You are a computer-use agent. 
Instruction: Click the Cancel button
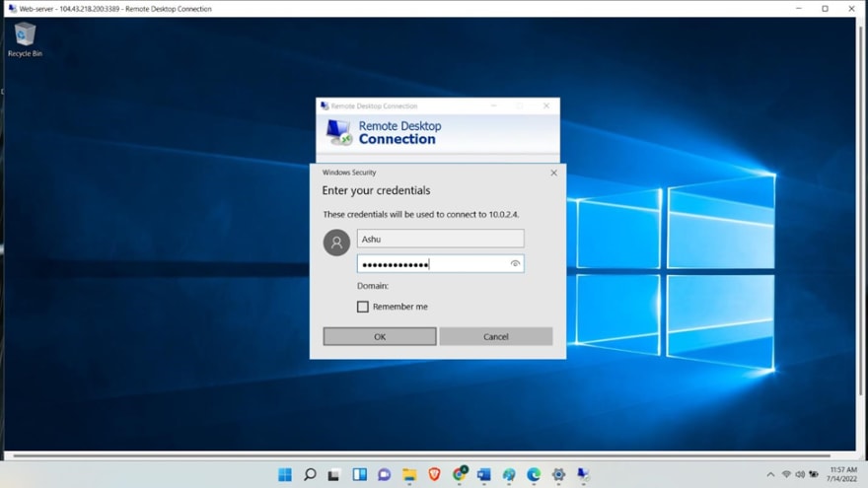(x=496, y=336)
